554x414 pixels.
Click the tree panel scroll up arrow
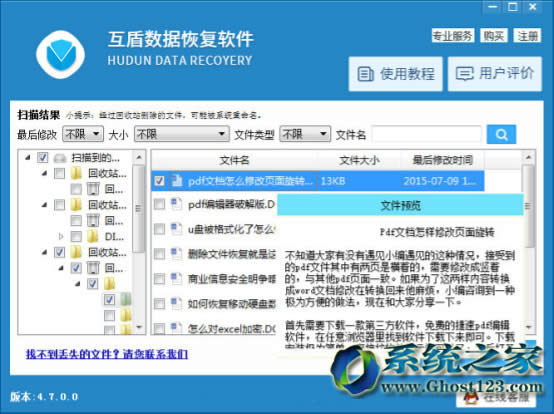139,156
